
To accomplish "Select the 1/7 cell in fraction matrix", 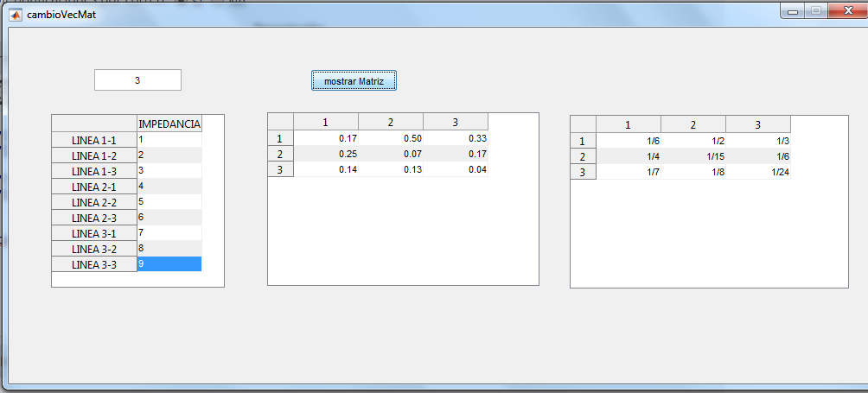I will pyautogui.click(x=629, y=172).
